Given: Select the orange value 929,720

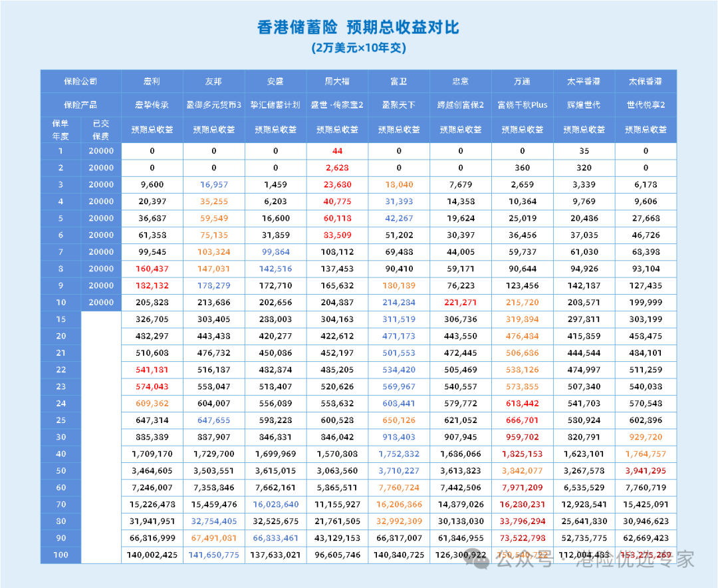Looking at the screenshot, I should pos(646,437).
